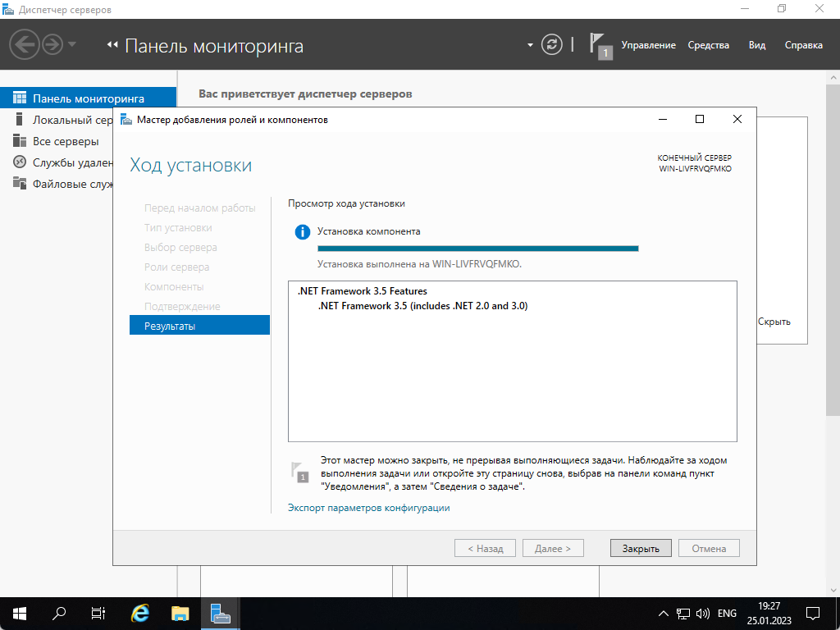Click the Службы удаленных рабочих столов icon
The width and height of the screenshot is (840, 630).
[x=20, y=162]
